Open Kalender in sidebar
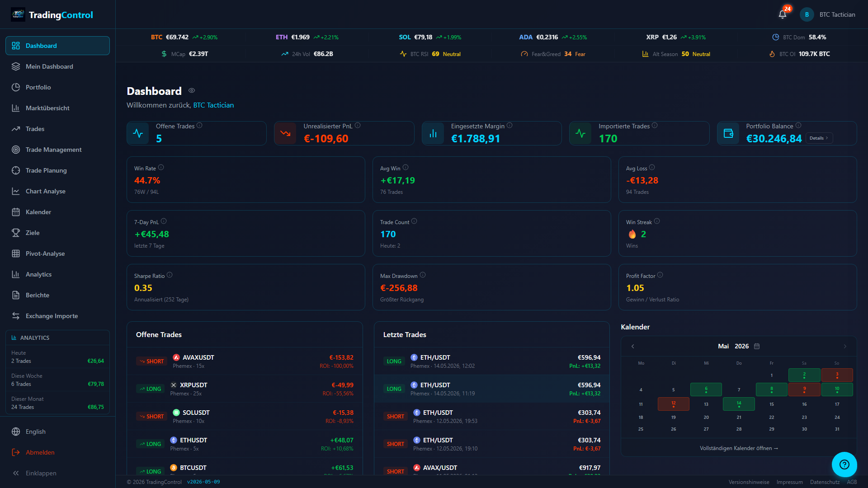This screenshot has height=488, width=868. pos(57,212)
